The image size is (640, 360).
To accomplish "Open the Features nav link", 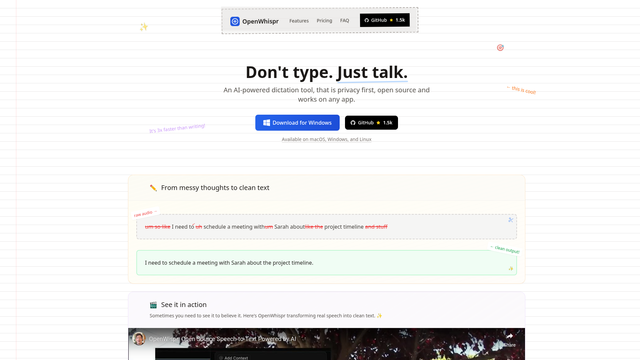I will [x=299, y=21].
